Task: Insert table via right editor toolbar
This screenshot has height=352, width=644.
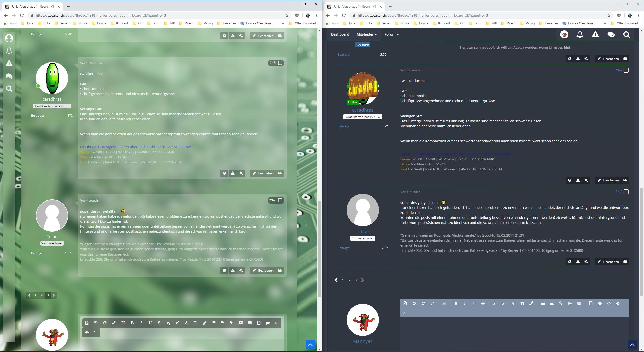Action: pyautogui.click(x=579, y=303)
